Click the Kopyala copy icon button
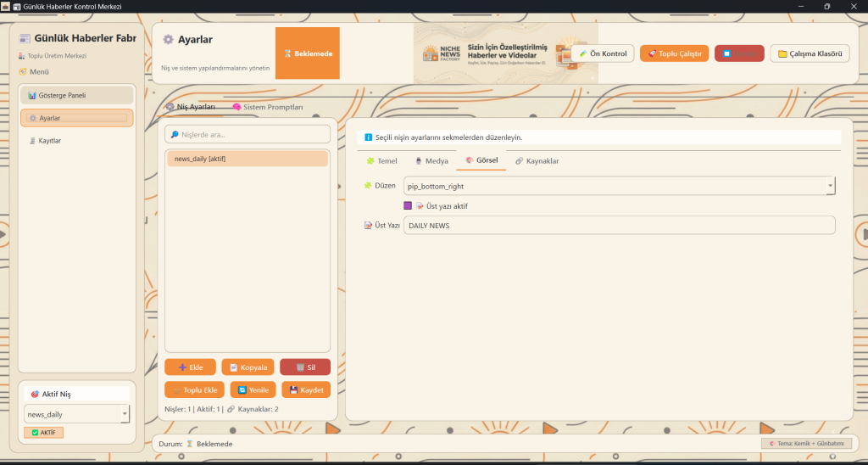Image resolution: width=868 pixels, height=465 pixels. point(233,367)
